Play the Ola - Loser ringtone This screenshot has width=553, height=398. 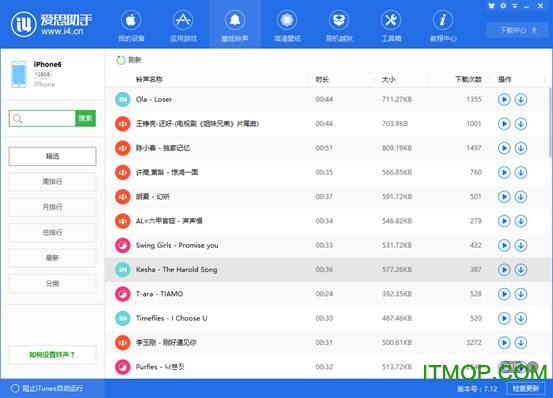[x=504, y=99]
